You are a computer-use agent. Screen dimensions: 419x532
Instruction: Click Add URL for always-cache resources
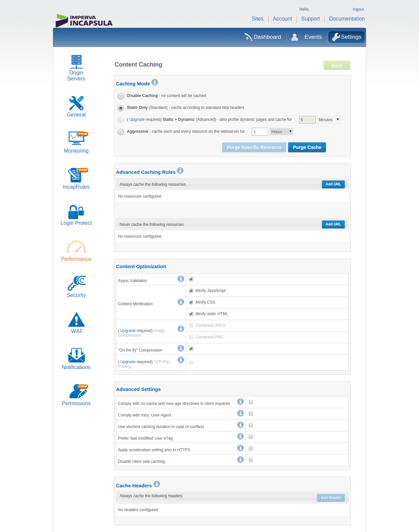[333, 184]
